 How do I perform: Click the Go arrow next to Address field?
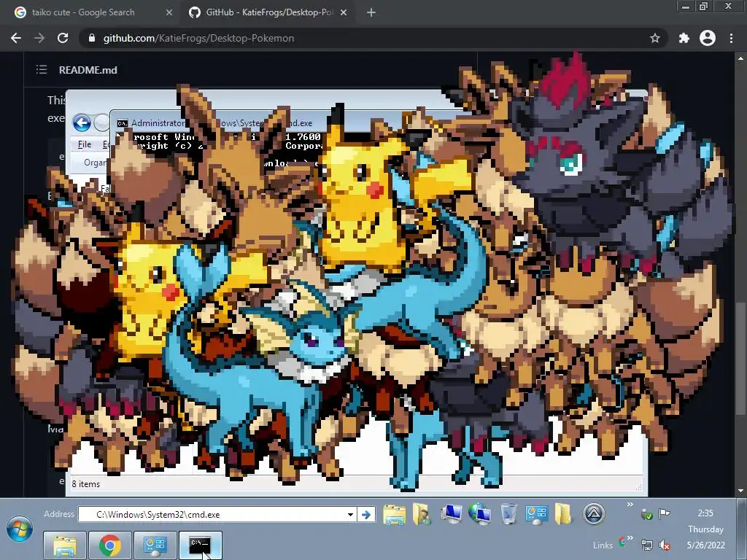[366, 514]
